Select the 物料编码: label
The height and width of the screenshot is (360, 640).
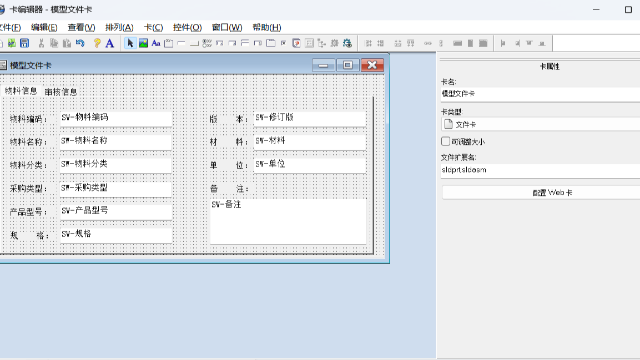pyautogui.click(x=29, y=119)
